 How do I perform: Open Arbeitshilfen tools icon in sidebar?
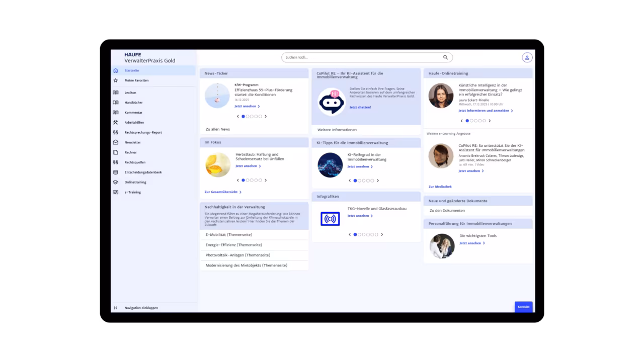click(116, 123)
